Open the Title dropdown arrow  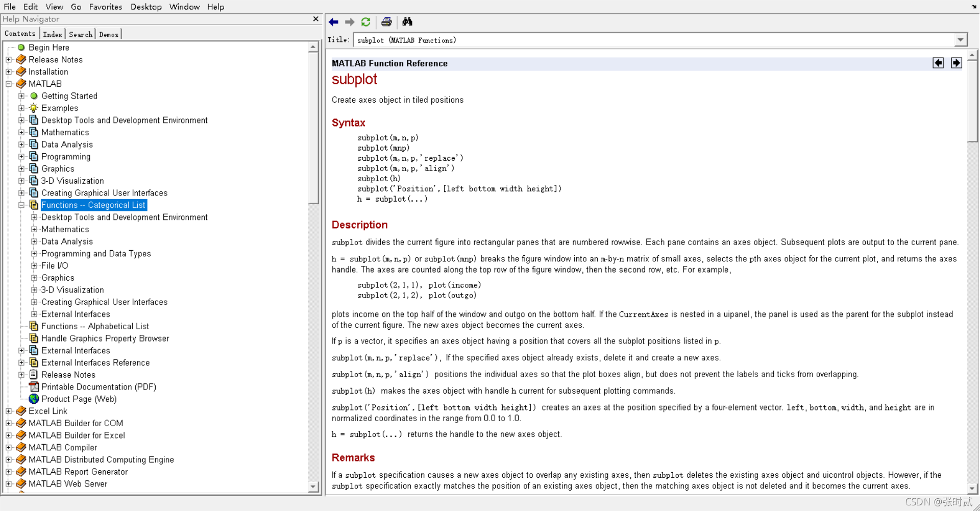click(960, 40)
